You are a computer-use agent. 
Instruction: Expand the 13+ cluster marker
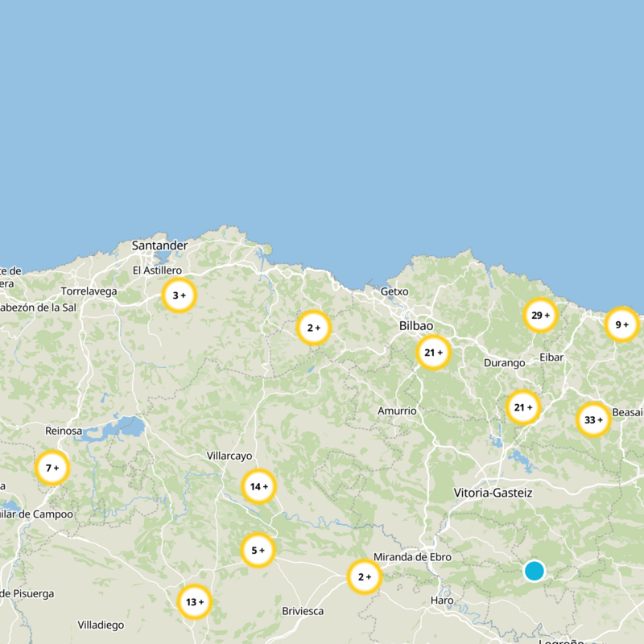click(195, 601)
